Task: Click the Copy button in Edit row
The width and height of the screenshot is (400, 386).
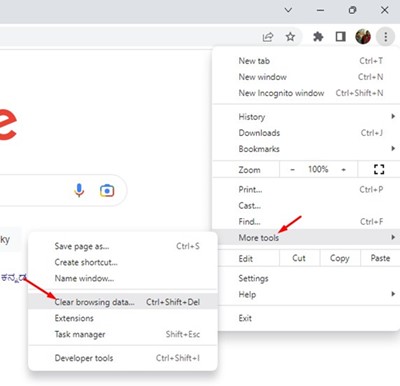Action: click(x=340, y=258)
